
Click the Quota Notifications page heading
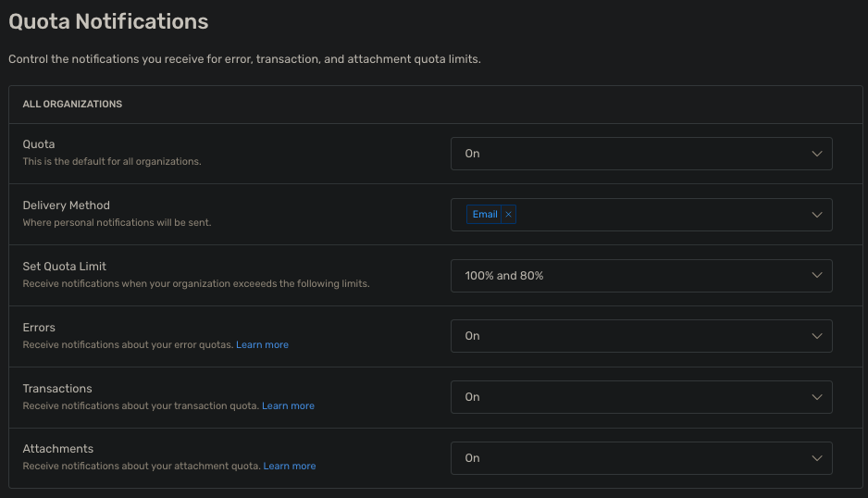point(108,21)
